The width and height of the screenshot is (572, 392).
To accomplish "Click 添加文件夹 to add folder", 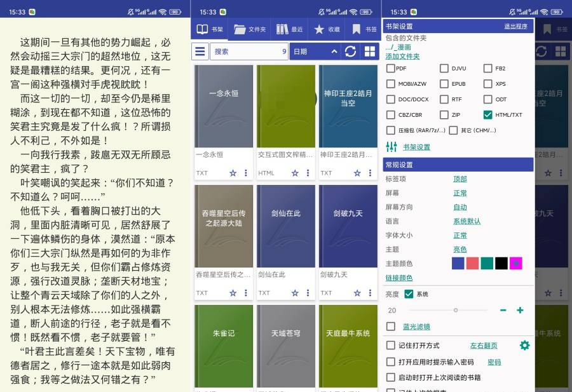I will 402,57.
